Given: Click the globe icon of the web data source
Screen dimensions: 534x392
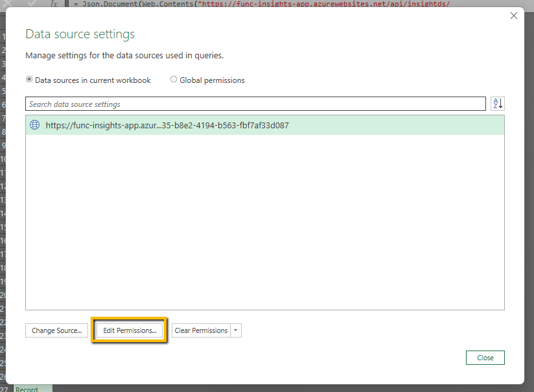Looking at the screenshot, I should coord(35,125).
